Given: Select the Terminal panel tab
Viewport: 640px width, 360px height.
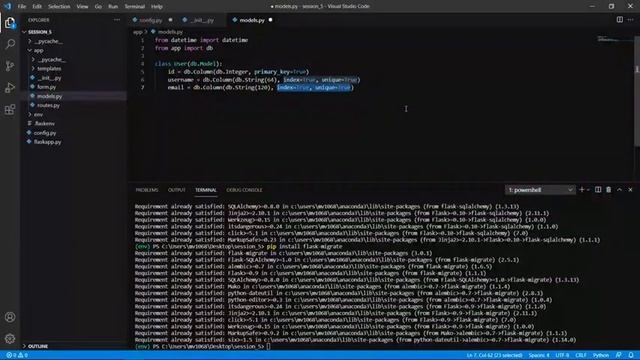Looking at the screenshot, I should pyautogui.click(x=206, y=190).
